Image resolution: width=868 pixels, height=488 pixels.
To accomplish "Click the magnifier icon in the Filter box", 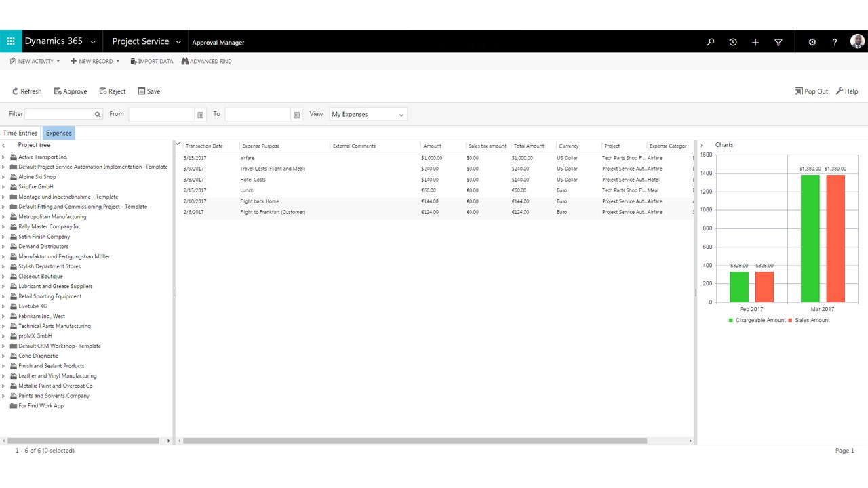I will [98, 115].
